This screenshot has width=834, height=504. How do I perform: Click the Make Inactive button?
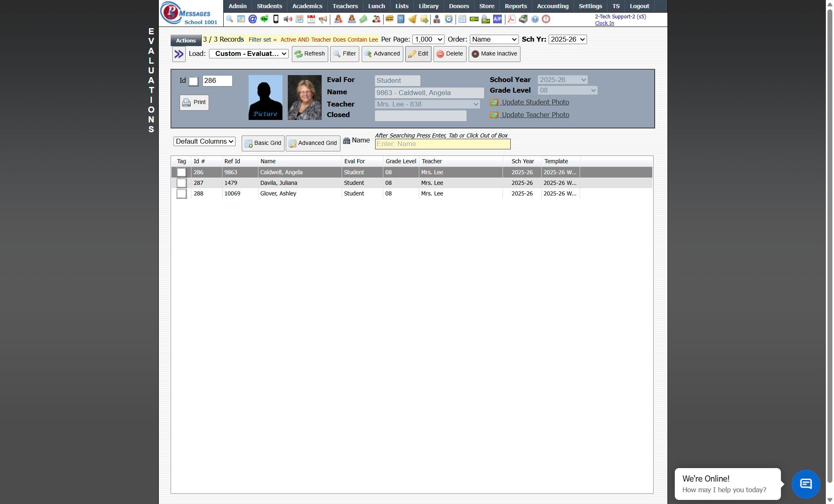pyautogui.click(x=494, y=54)
